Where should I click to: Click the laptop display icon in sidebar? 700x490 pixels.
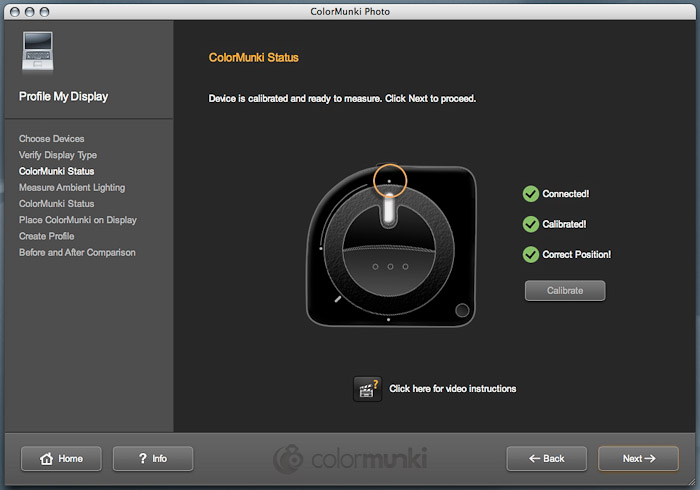point(36,54)
